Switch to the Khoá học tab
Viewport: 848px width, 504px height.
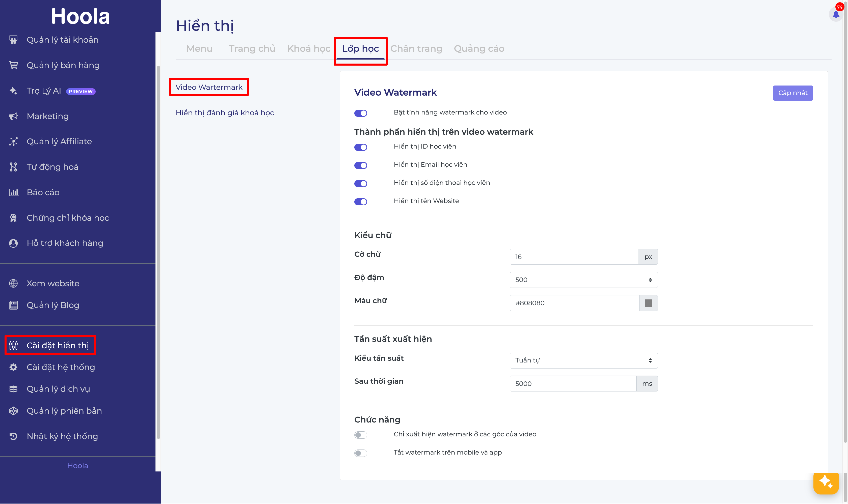pyautogui.click(x=308, y=49)
